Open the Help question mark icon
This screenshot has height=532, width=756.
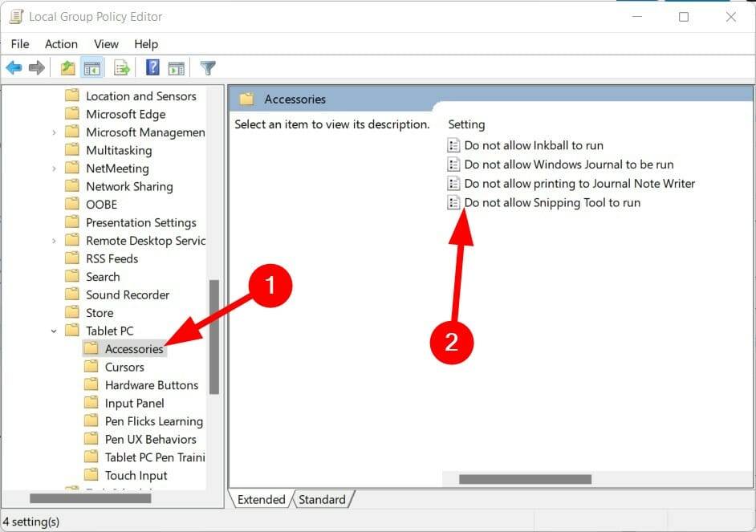coord(152,67)
